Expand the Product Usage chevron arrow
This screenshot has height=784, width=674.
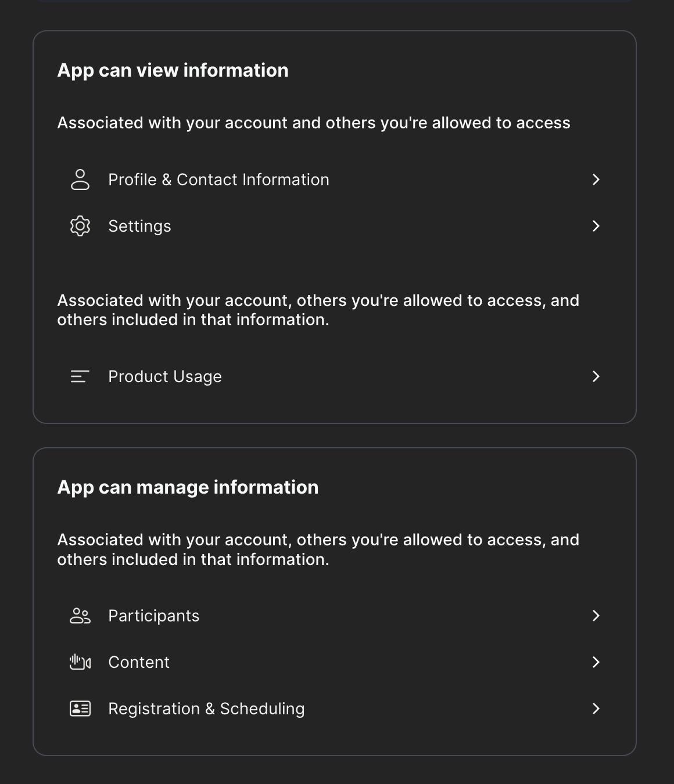pos(596,376)
